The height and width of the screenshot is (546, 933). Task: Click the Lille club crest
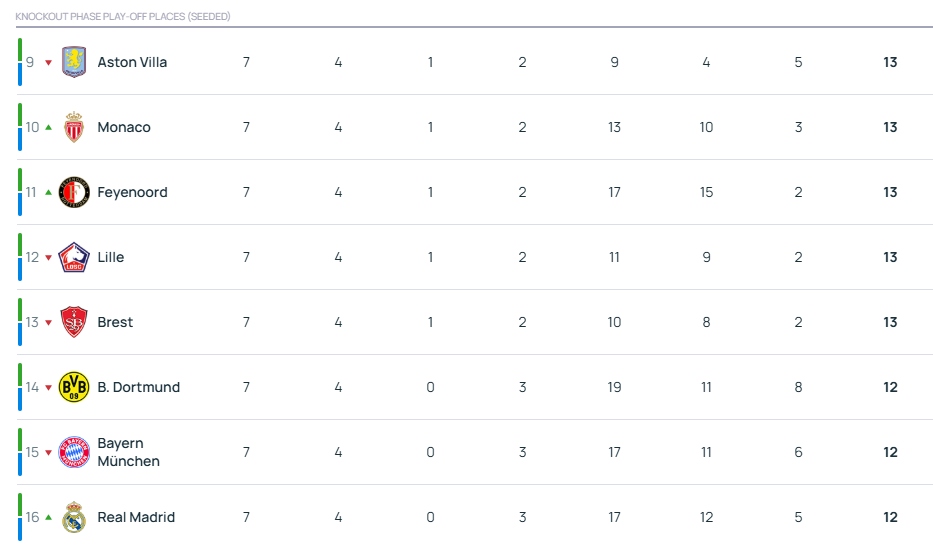click(x=74, y=257)
